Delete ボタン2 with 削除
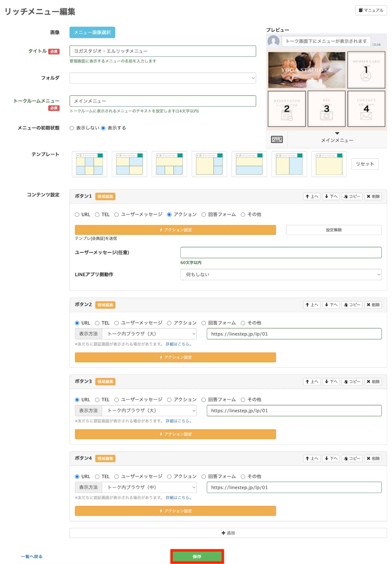Screen dimensions: 392x564 (373, 305)
